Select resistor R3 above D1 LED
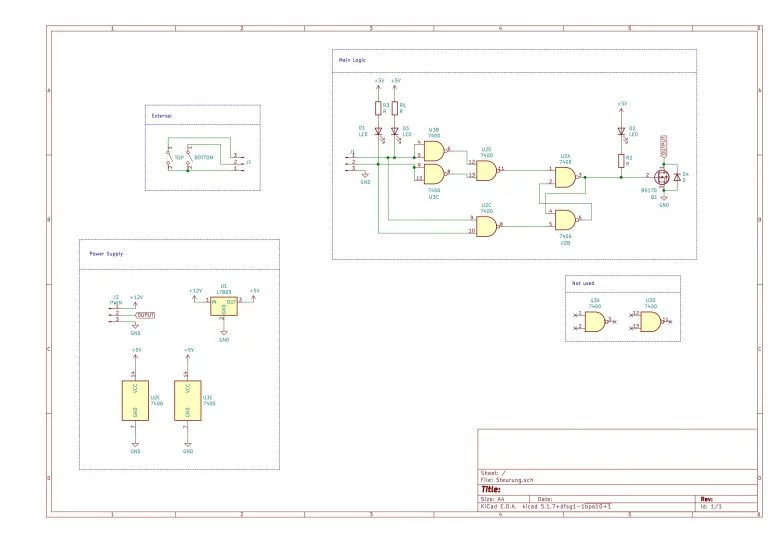 click(x=378, y=108)
